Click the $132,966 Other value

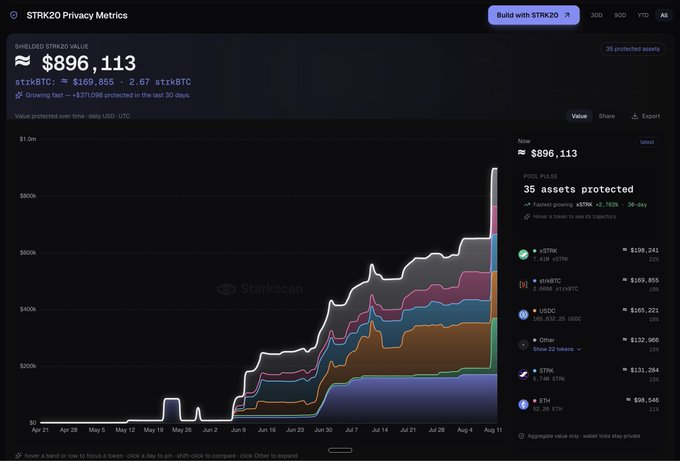pyautogui.click(x=641, y=340)
